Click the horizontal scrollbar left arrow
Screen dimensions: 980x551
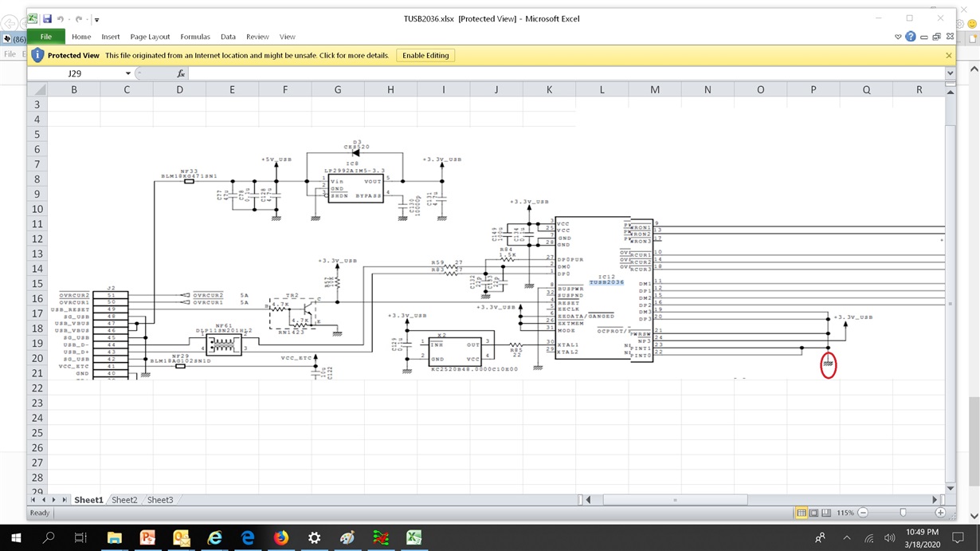coord(589,500)
